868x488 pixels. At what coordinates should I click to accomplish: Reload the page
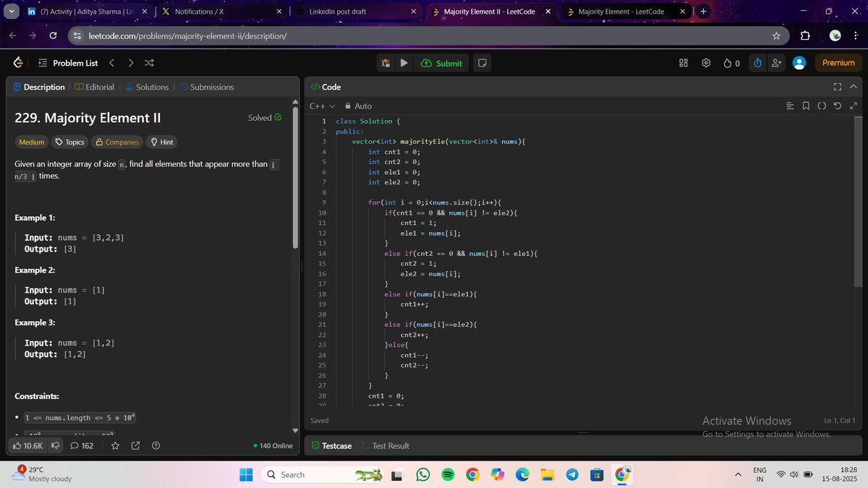click(53, 36)
